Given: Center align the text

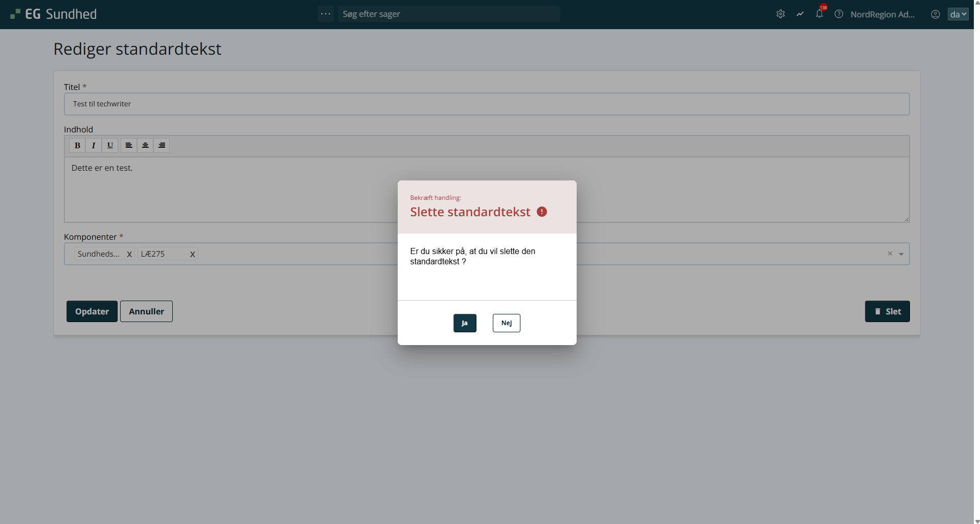Looking at the screenshot, I should pos(145,146).
